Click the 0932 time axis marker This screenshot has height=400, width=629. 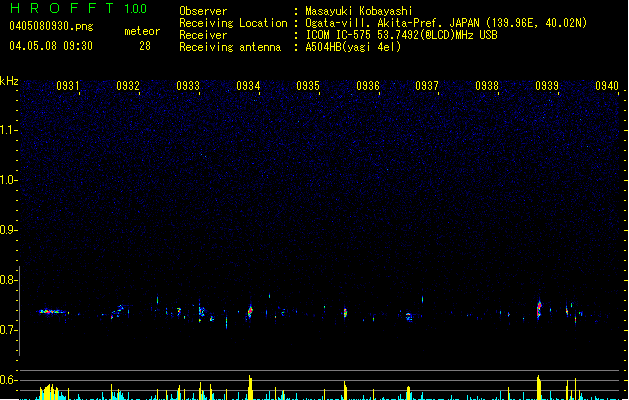[x=128, y=86]
